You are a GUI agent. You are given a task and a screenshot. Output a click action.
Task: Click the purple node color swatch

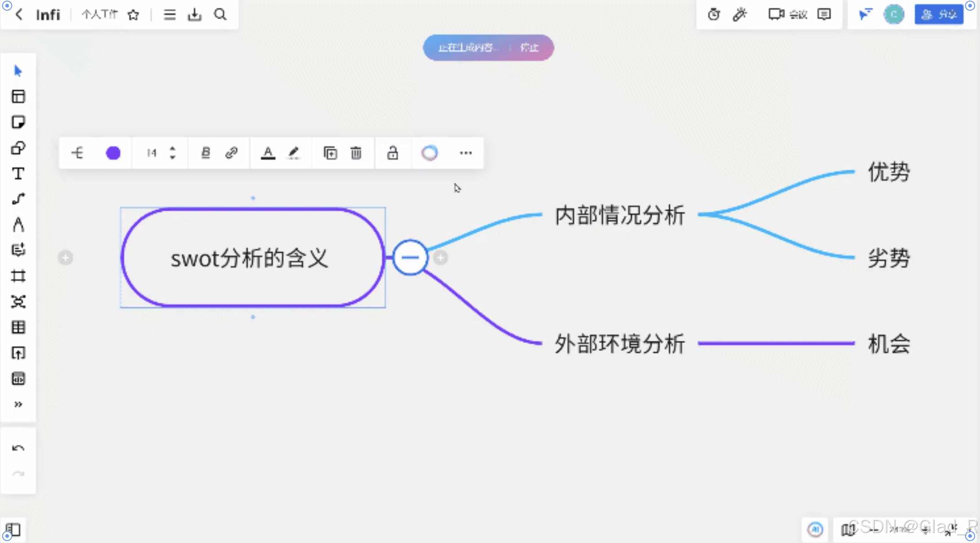coord(113,153)
